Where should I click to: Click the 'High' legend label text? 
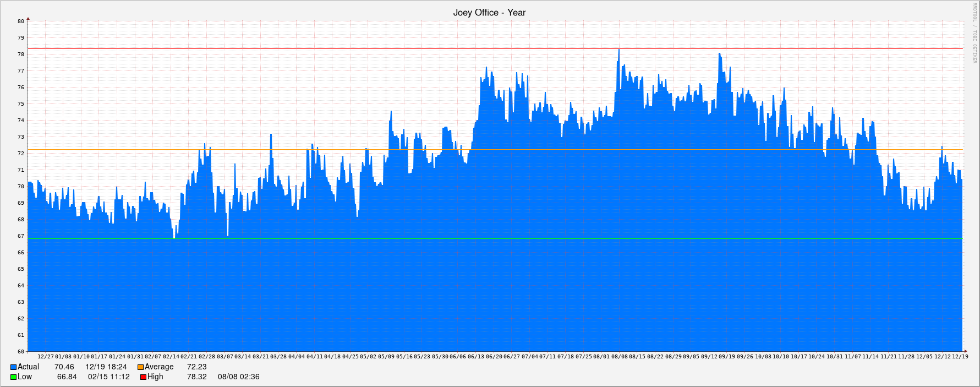tap(155, 377)
